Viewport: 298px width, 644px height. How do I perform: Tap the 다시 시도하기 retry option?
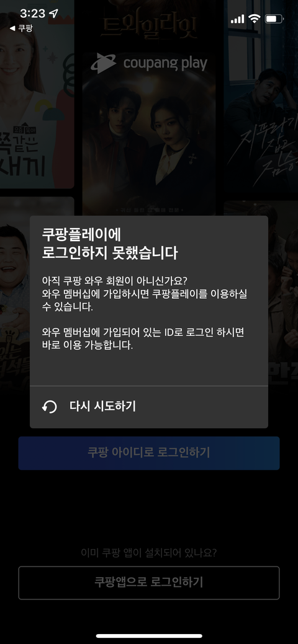(148, 407)
